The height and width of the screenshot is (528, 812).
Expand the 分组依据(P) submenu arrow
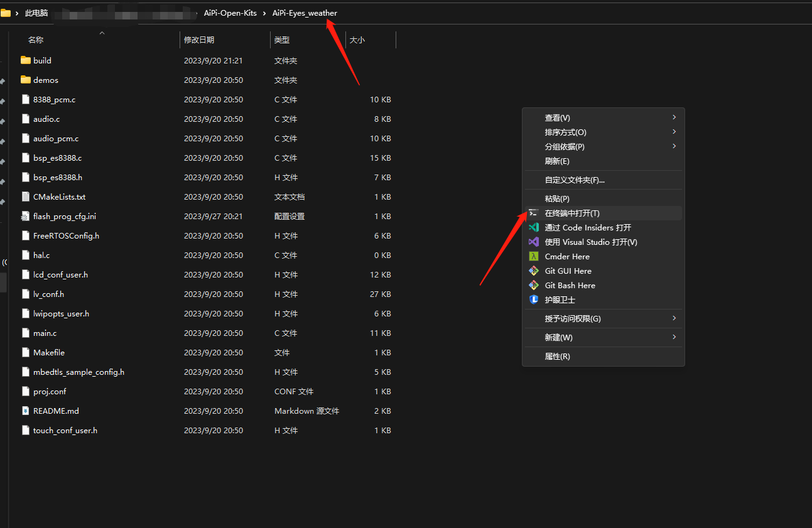[x=674, y=146]
